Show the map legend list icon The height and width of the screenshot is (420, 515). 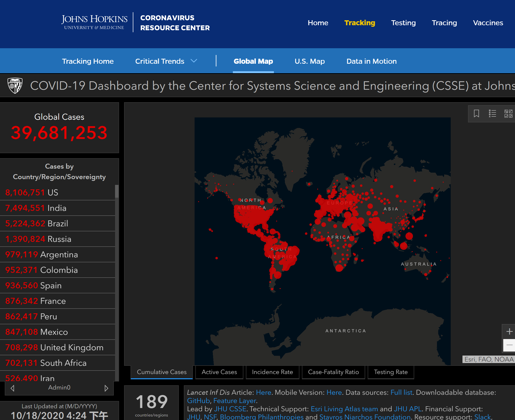coord(492,114)
